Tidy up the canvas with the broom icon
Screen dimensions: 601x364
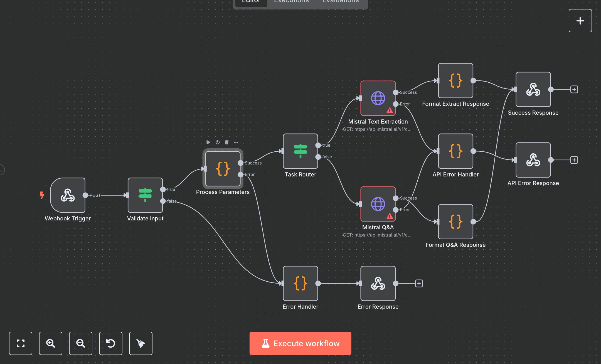(141, 344)
